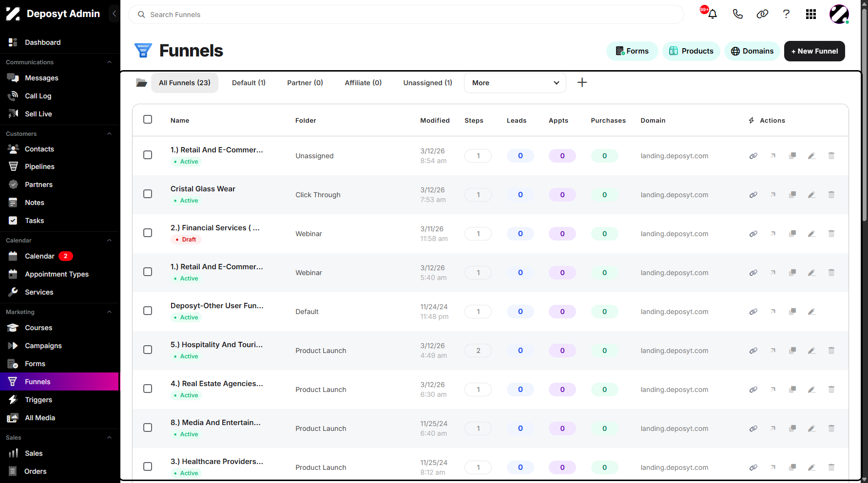Collapse the sidebar with the arrow toggle

tap(114, 14)
